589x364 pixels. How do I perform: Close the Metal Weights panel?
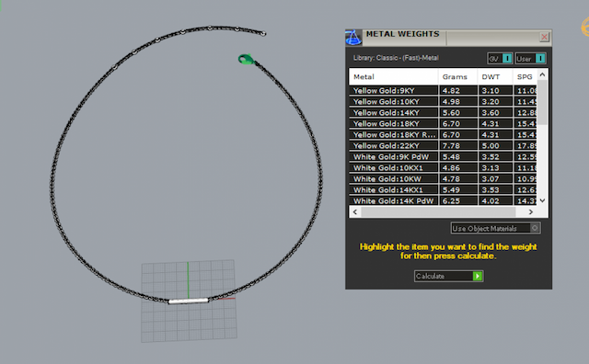coord(544,37)
